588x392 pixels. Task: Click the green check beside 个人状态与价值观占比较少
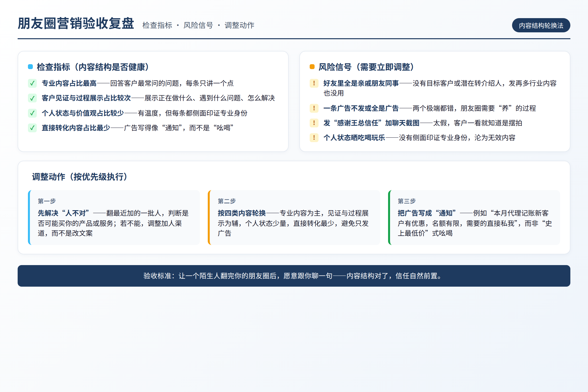coord(32,113)
